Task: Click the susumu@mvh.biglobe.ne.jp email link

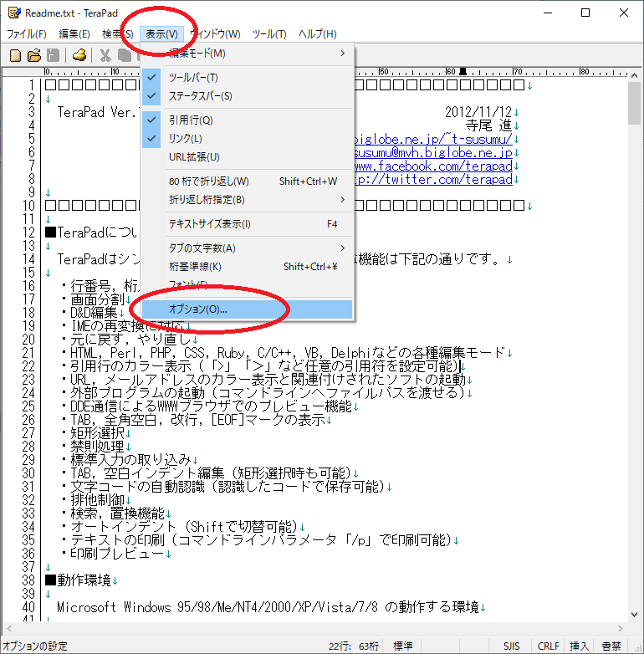Action: coord(433,153)
